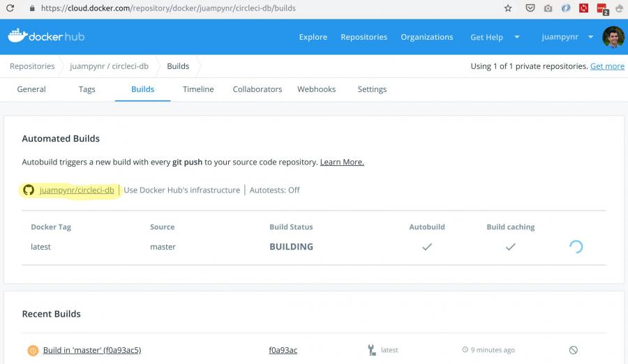Click the Docker Tag column header
The width and height of the screenshot is (628, 364).
(x=51, y=227)
